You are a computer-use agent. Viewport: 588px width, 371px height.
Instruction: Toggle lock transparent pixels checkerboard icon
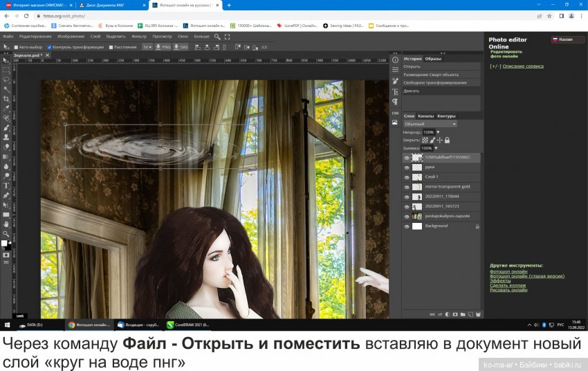point(425,140)
